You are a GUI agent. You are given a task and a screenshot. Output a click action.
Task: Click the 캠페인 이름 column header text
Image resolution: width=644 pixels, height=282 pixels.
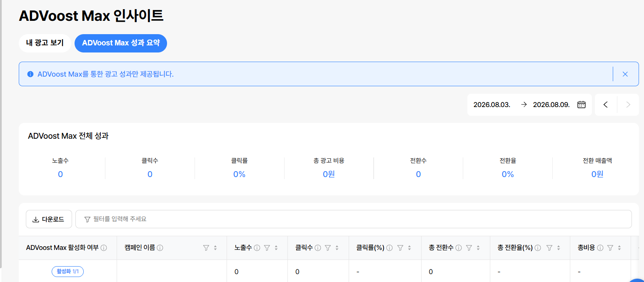(140, 248)
